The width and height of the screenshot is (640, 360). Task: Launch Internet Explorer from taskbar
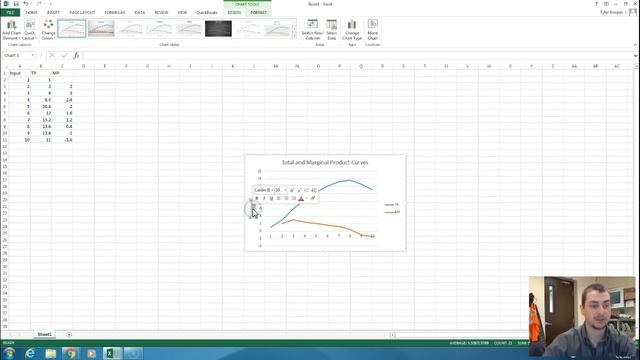click(30, 353)
